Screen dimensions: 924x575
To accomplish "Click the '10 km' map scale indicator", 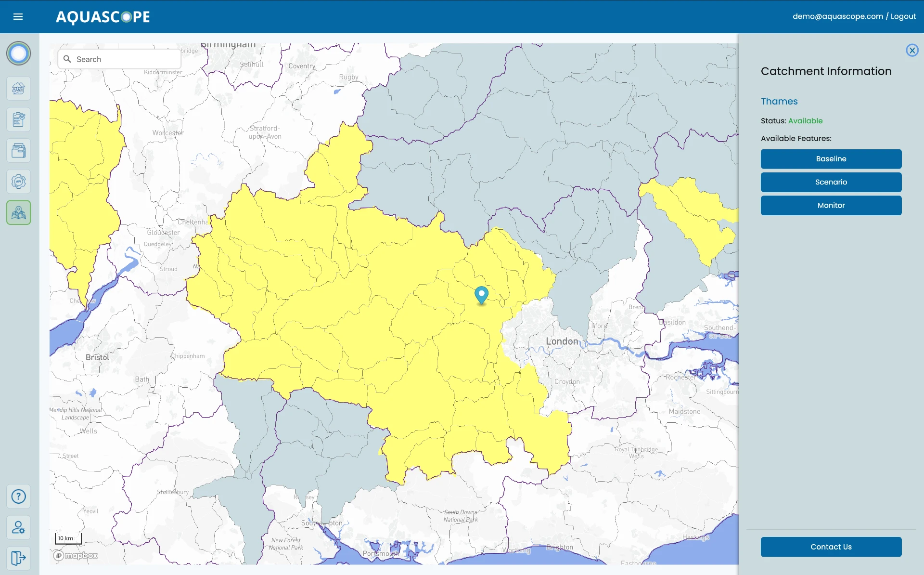I will (68, 538).
